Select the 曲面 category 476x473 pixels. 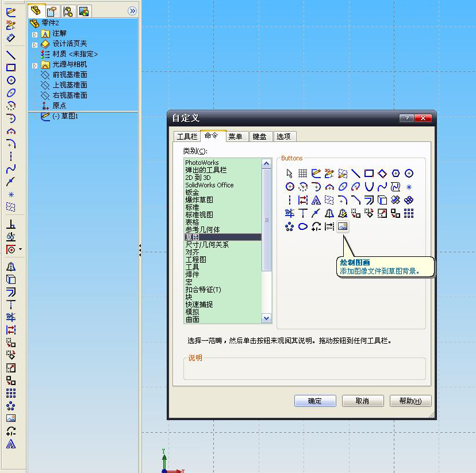(x=223, y=319)
